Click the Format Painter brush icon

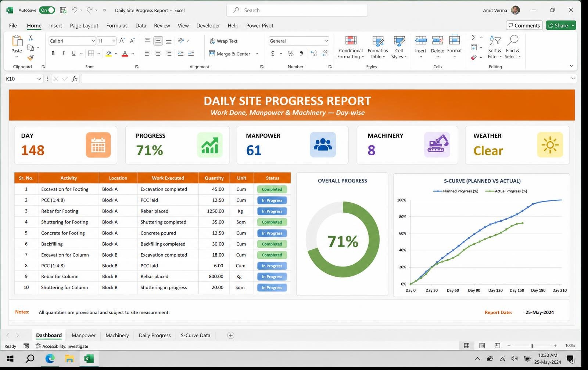[31, 57]
